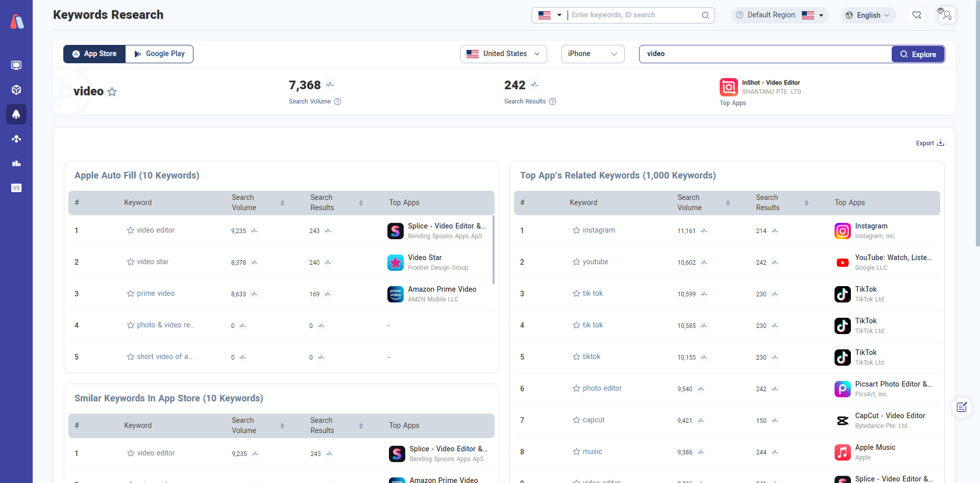This screenshot has width=980, height=483.
Task: Sort Related Keywords by Search Volume
Action: coord(728,203)
